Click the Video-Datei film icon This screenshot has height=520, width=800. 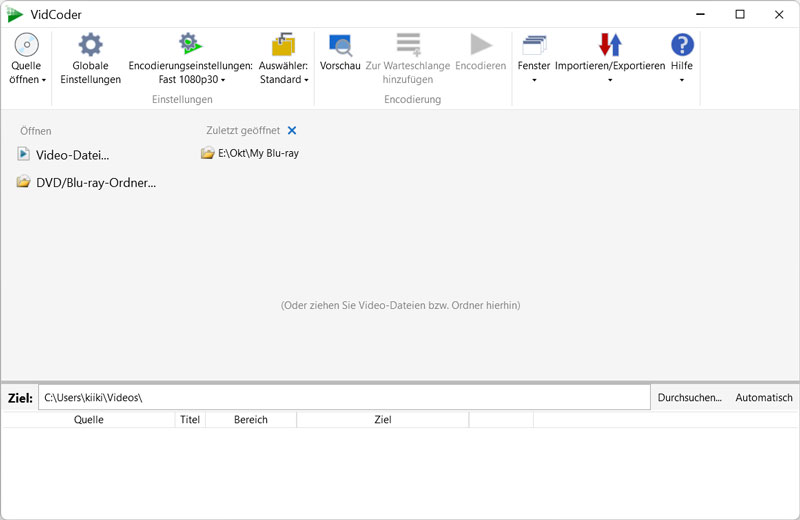[23, 154]
